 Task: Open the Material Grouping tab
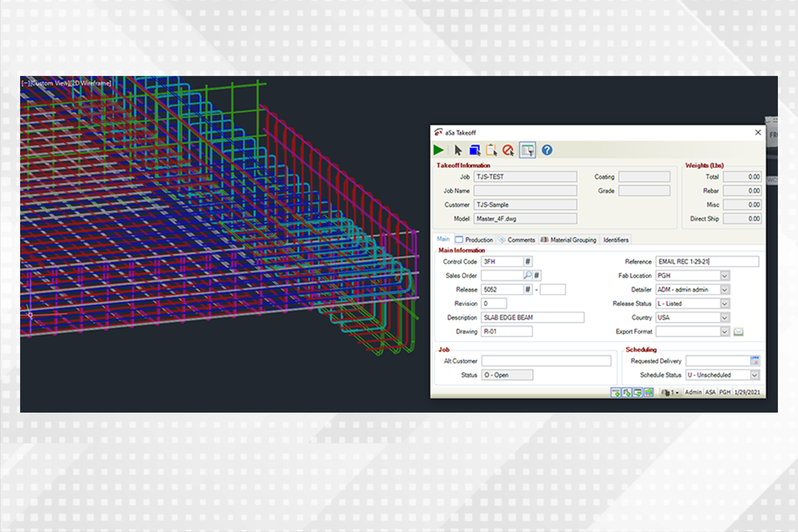pos(568,240)
